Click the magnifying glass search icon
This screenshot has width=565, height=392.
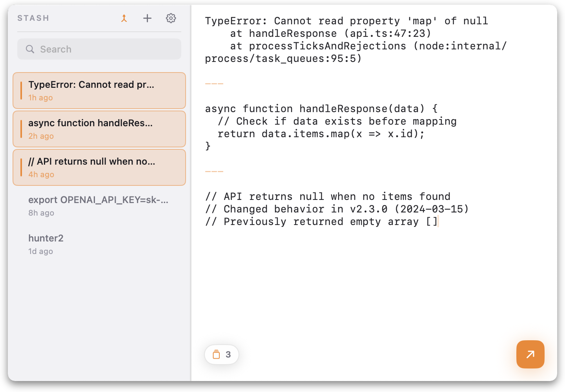pos(30,49)
